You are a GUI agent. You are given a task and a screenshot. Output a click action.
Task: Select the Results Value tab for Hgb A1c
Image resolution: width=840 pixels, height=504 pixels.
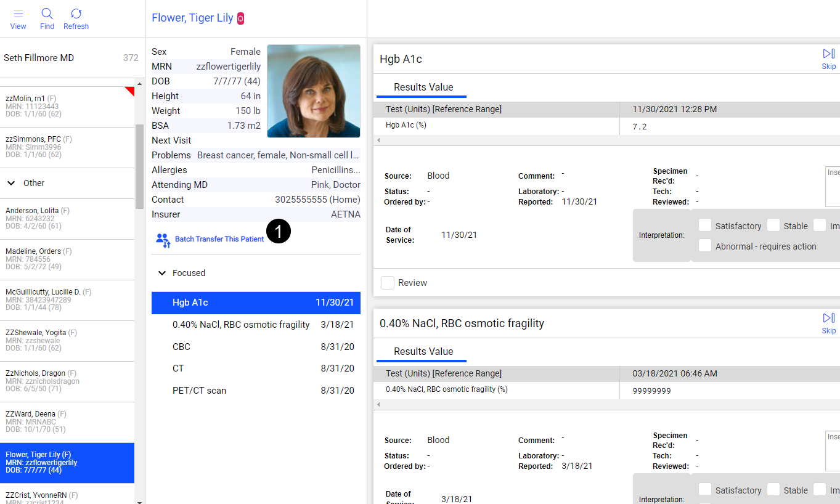point(423,87)
